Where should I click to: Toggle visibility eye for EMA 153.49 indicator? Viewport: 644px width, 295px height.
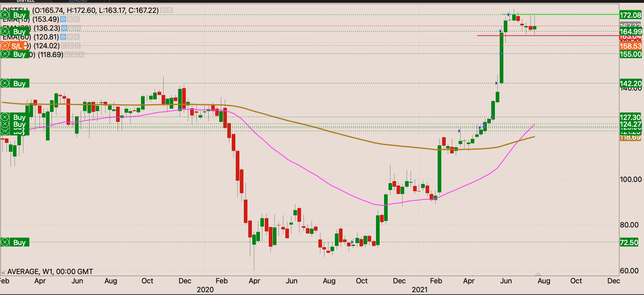(63, 19)
